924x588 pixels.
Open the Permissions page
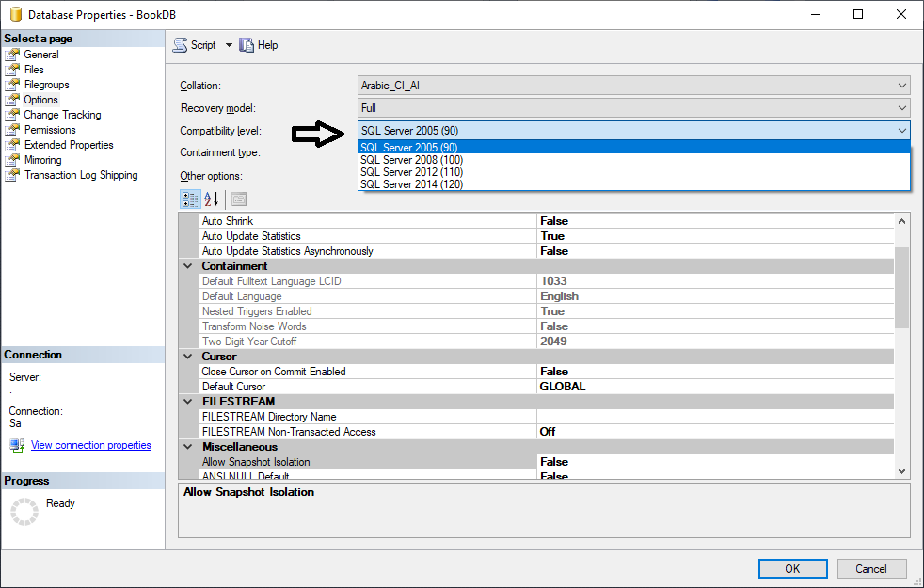point(50,130)
